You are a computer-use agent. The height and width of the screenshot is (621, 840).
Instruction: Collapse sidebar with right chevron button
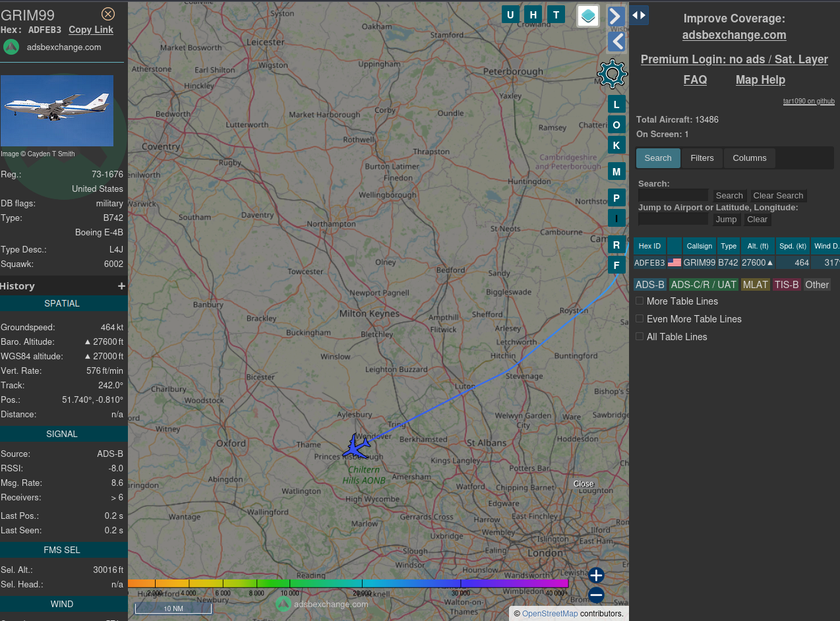pyautogui.click(x=616, y=16)
